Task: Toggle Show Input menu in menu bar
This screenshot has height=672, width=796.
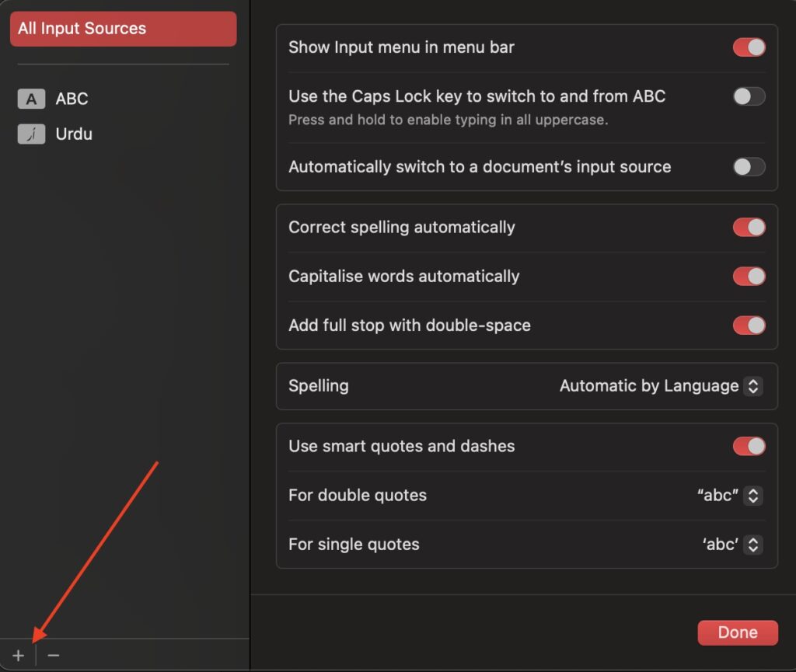Action: pos(748,47)
